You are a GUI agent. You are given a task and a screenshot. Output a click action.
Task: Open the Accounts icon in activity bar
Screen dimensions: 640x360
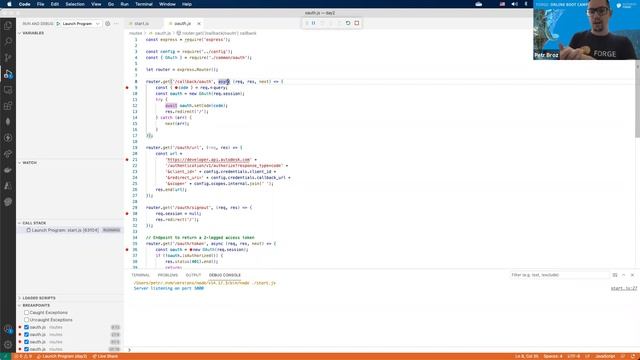click(x=8, y=329)
